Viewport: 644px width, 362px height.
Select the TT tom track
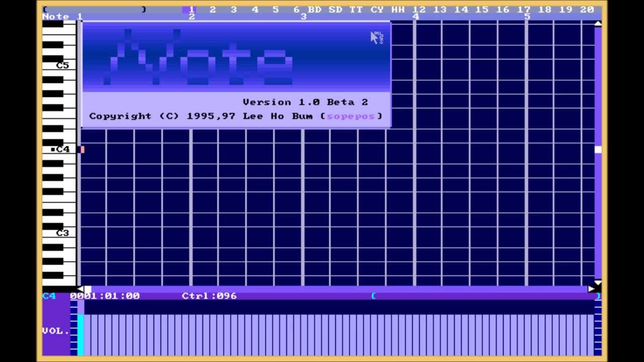tap(356, 9)
